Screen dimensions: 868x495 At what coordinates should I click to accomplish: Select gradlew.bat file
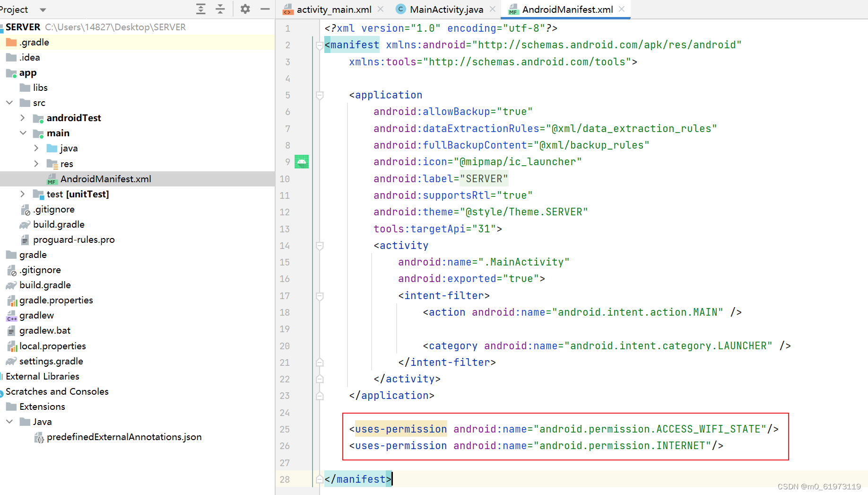coord(137,330)
